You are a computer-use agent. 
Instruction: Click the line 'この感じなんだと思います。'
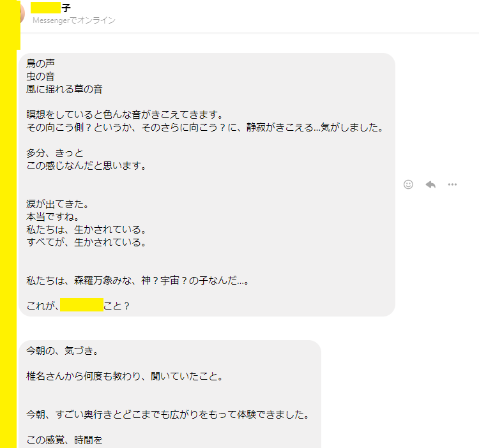click(x=86, y=166)
